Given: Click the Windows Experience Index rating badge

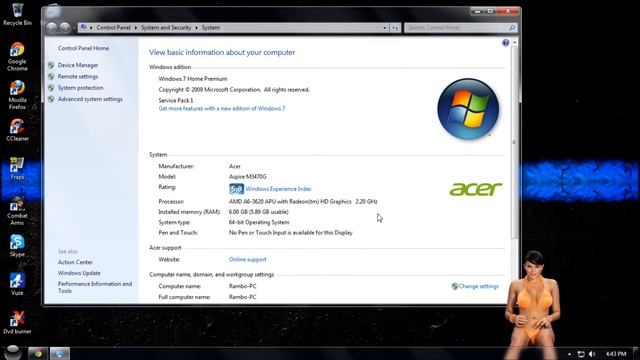Looking at the screenshot, I should pos(236,189).
